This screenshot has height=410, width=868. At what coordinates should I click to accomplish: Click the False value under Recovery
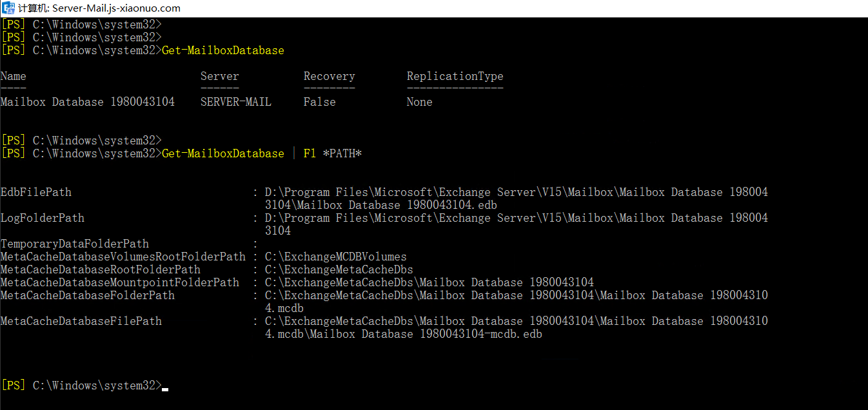tap(320, 102)
